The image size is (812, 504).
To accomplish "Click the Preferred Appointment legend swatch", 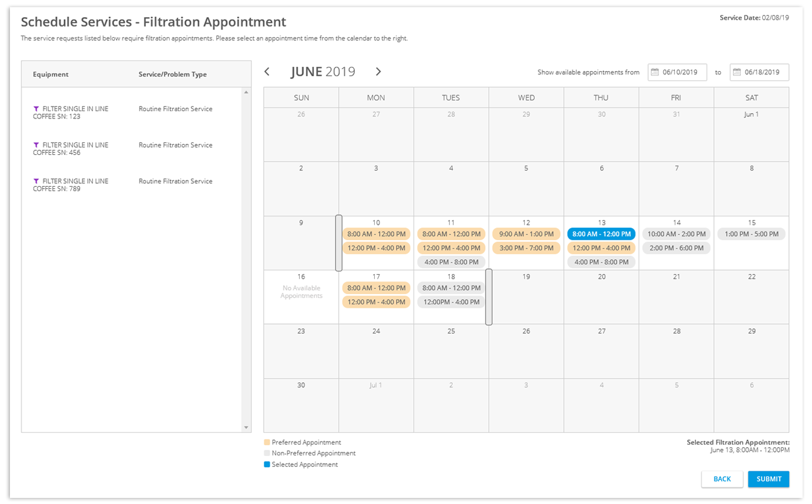I will (x=268, y=442).
